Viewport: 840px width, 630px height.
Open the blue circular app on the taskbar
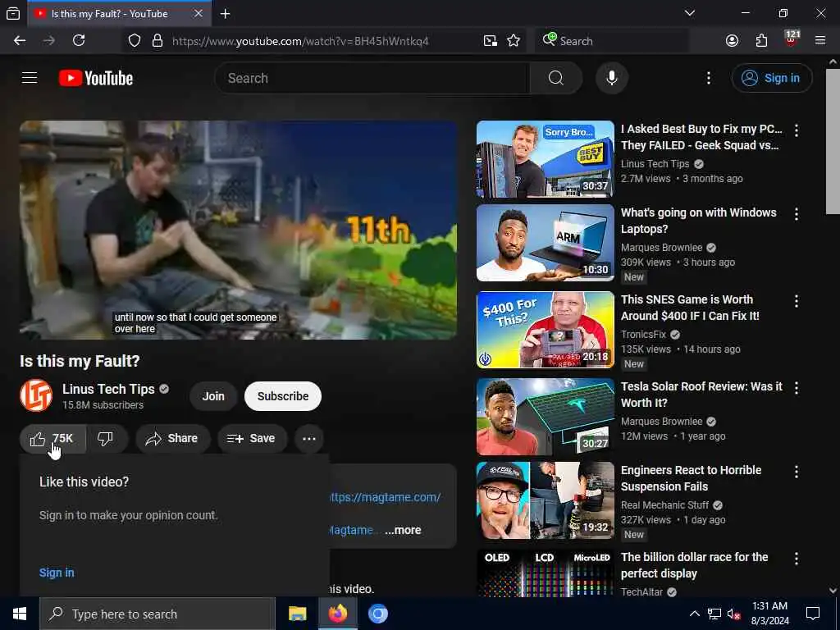pos(377,614)
